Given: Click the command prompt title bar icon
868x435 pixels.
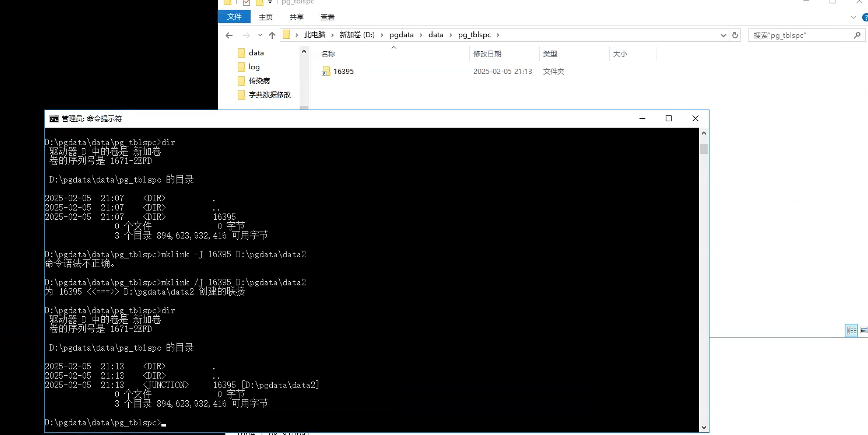Looking at the screenshot, I should point(54,119).
